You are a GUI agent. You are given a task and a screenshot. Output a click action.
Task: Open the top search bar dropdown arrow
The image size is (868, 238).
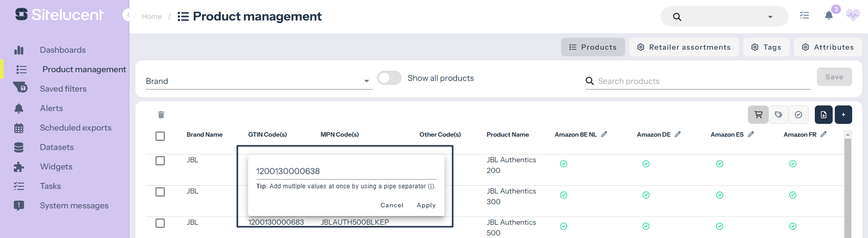pos(770,17)
